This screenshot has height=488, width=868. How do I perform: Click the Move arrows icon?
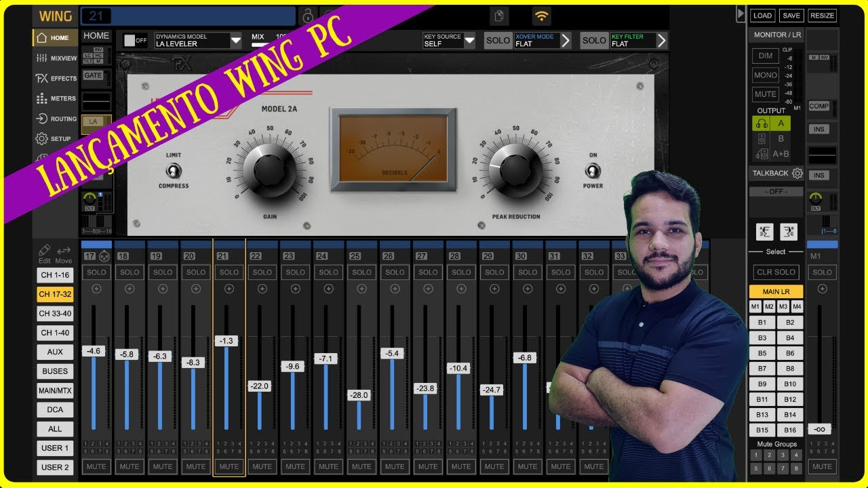pyautogui.click(x=64, y=250)
